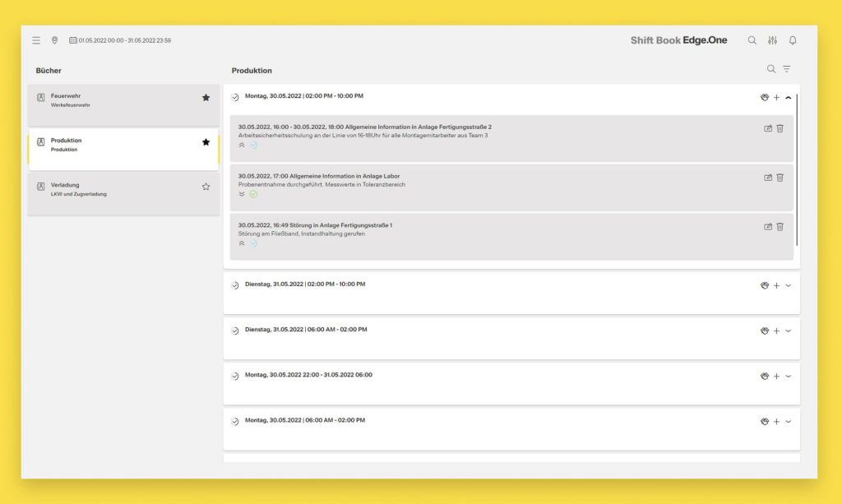The width and height of the screenshot is (842, 504).
Task: Expand Dienstag 31.05.2022 02:00 PM shift
Action: tap(789, 285)
